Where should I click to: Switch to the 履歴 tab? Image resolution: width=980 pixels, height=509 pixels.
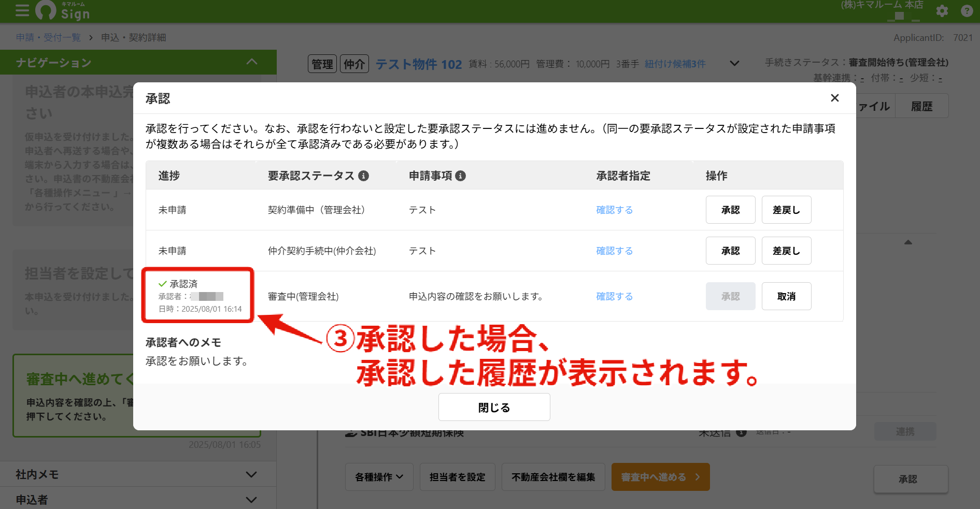click(921, 106)
